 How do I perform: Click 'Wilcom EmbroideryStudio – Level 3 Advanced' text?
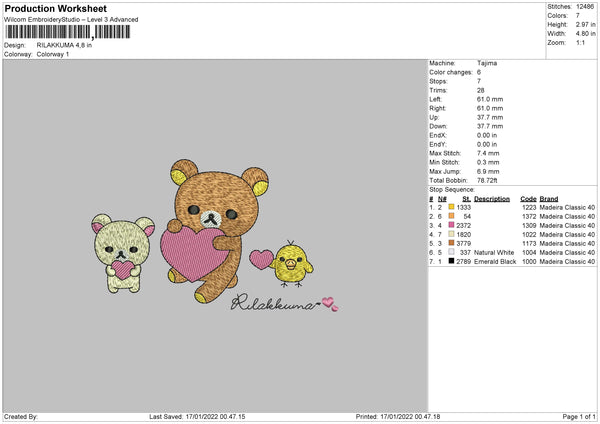(x=71, y=20)
